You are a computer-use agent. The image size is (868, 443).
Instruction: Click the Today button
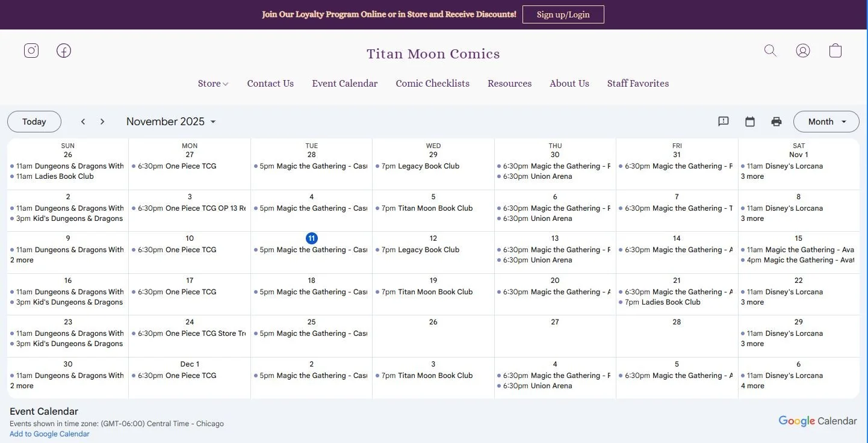tap(34, 122)
